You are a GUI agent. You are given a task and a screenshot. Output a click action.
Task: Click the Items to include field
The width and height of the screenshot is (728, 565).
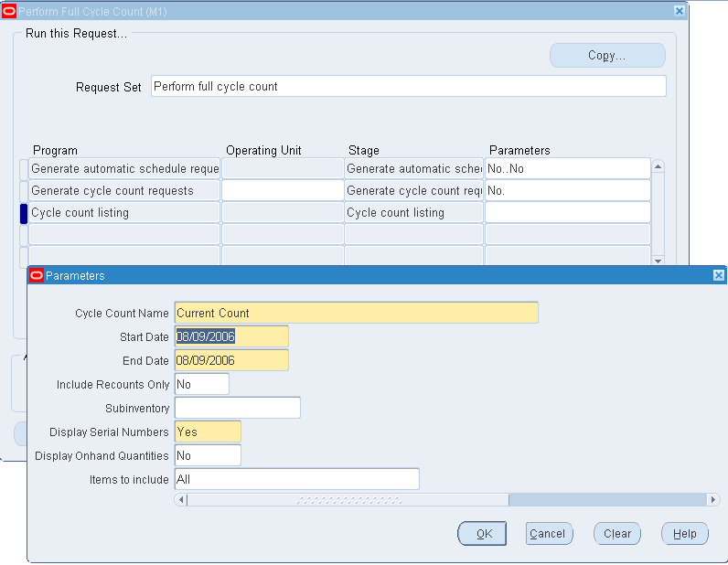point(297,479)
